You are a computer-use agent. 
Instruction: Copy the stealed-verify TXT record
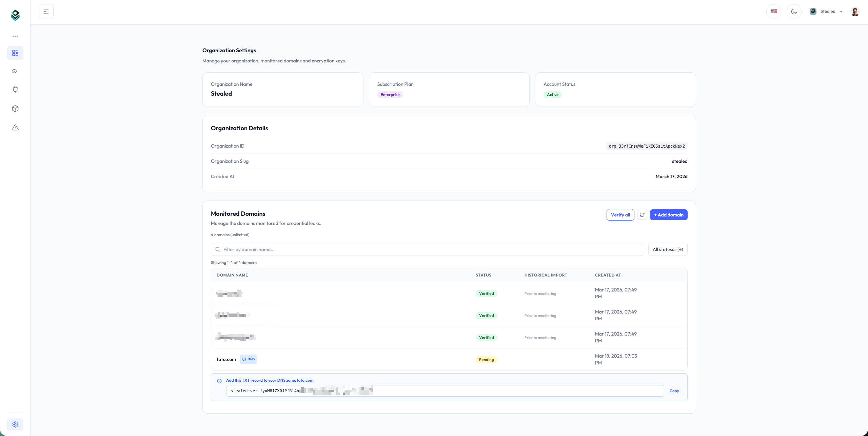[x=674, y=391]
